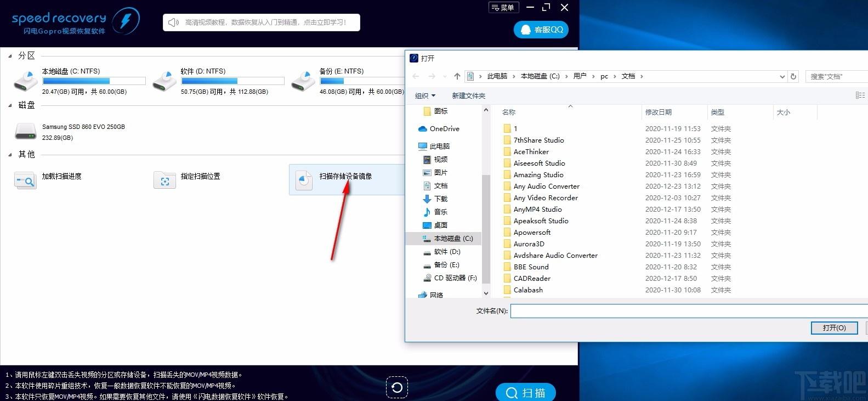The width and height of the screenshot is (868, 401).
Task: Open 下载 in navigation pane
Action: coord(435,199)
